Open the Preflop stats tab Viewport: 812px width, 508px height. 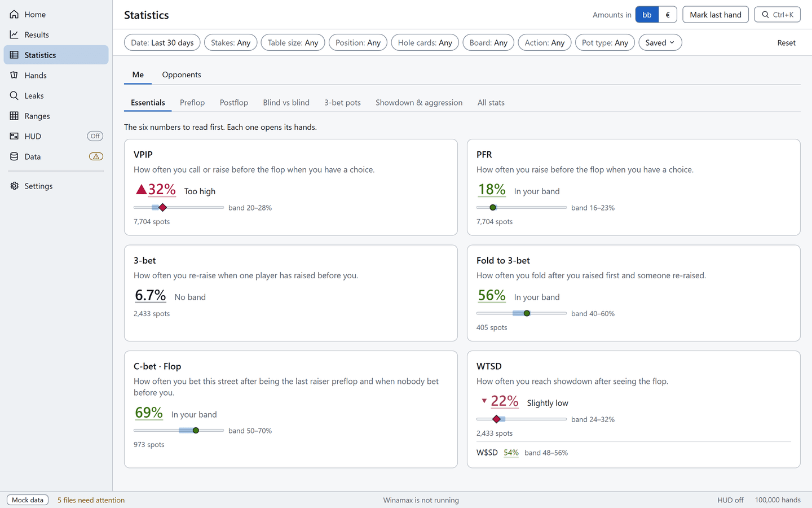[x=192, y=102]
